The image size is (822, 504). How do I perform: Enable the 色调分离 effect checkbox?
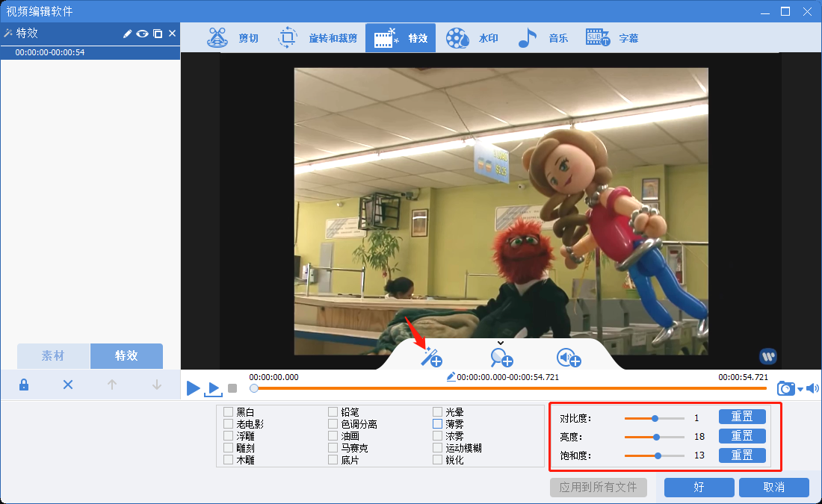(x=333, y=424)
